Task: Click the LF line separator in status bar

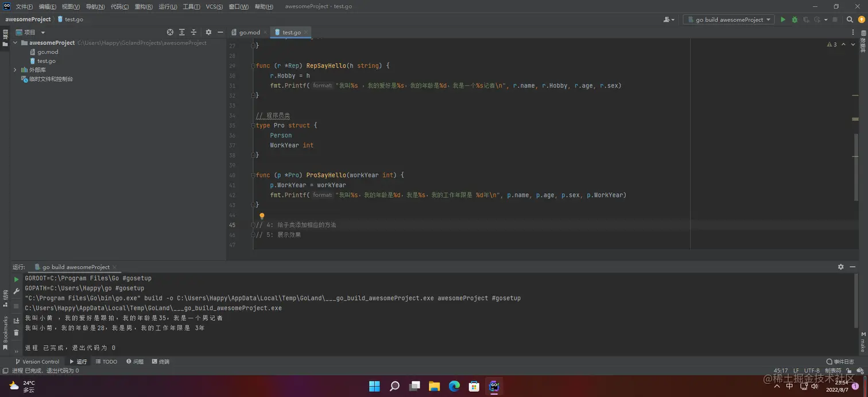Action: [x=796, y=371]
